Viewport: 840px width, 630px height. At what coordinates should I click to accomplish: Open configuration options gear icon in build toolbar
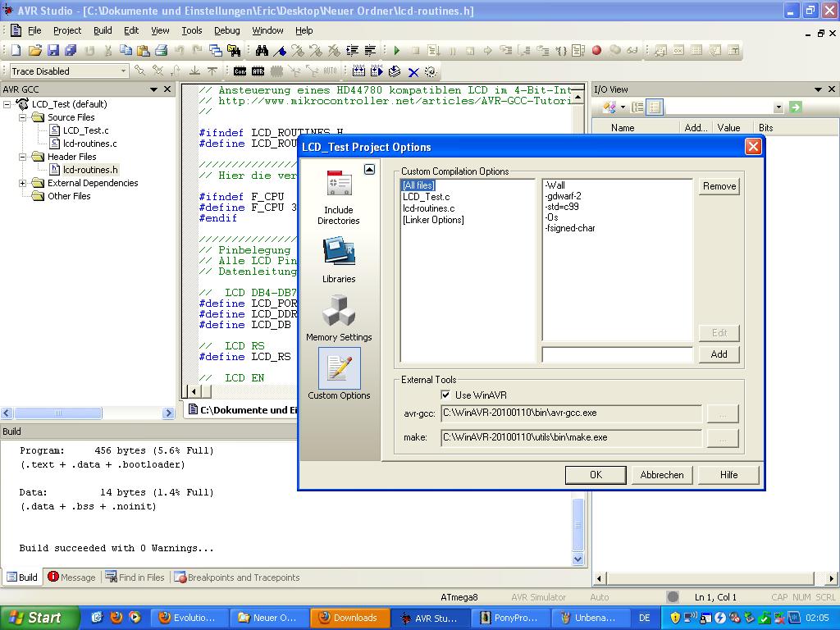click(x=431, y=71)
